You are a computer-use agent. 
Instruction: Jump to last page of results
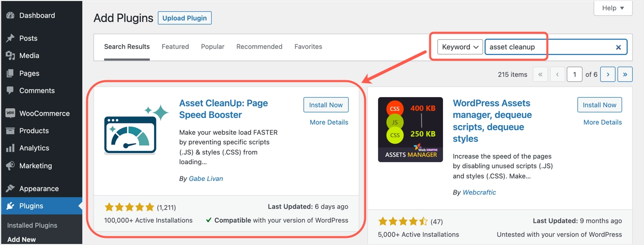pos(625,75)
